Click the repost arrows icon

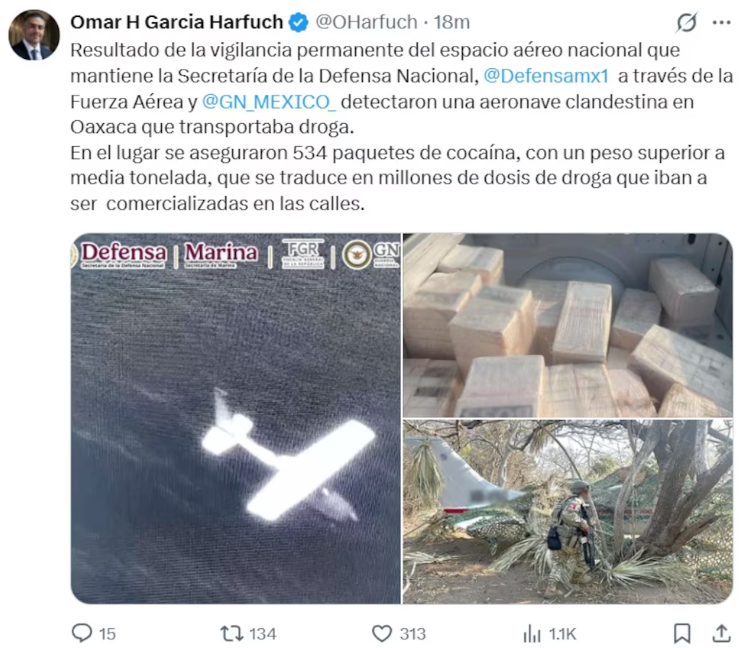pos(231,634)
